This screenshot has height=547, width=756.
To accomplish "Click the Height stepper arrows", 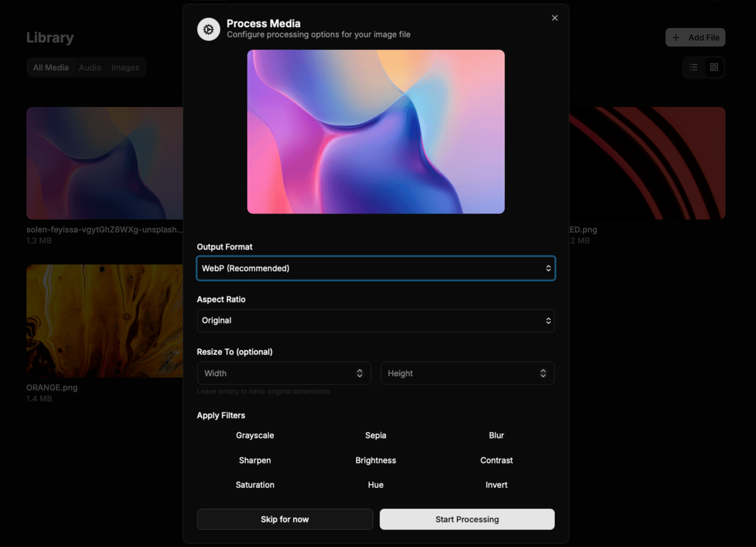I will pos(543,373).
